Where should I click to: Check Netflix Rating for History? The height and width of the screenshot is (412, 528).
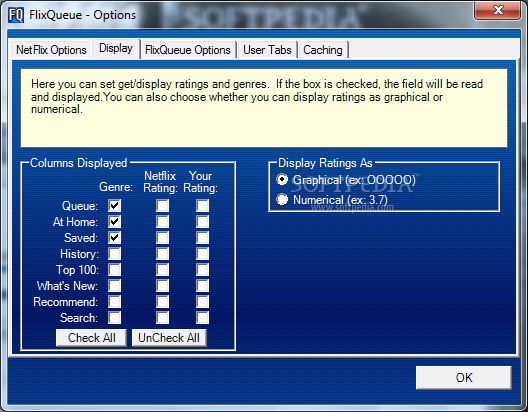[163, 253]
